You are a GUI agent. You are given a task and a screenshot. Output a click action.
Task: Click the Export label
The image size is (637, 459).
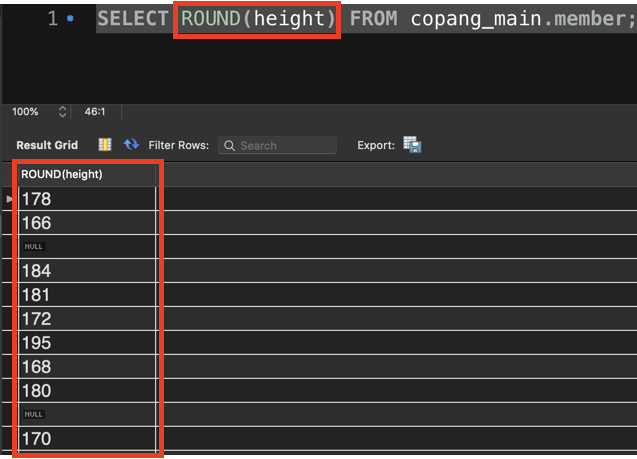pos(376,145)
